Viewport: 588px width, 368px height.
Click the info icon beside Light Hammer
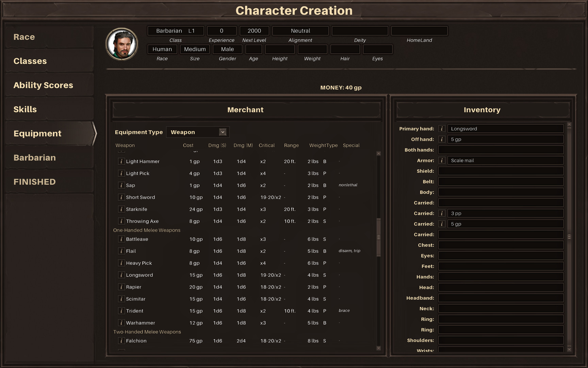pyautogui.click(x=121, y=161)
